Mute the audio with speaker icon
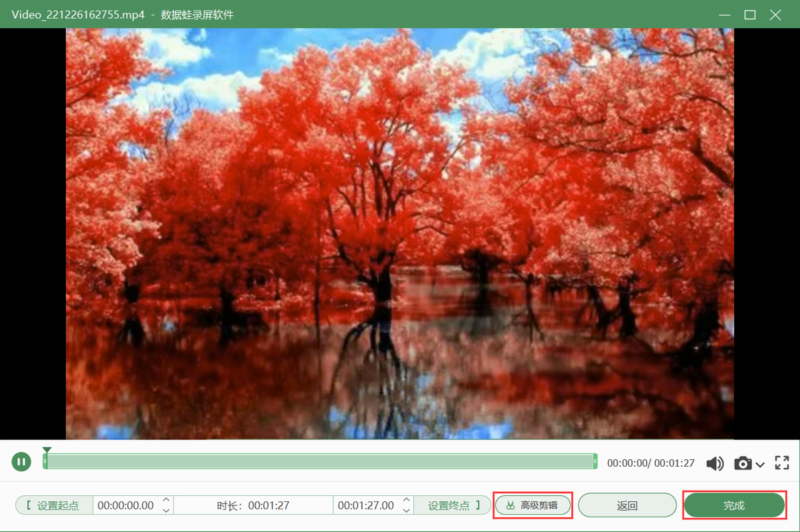This screenshot has height=532, width=800. [715, 463]
